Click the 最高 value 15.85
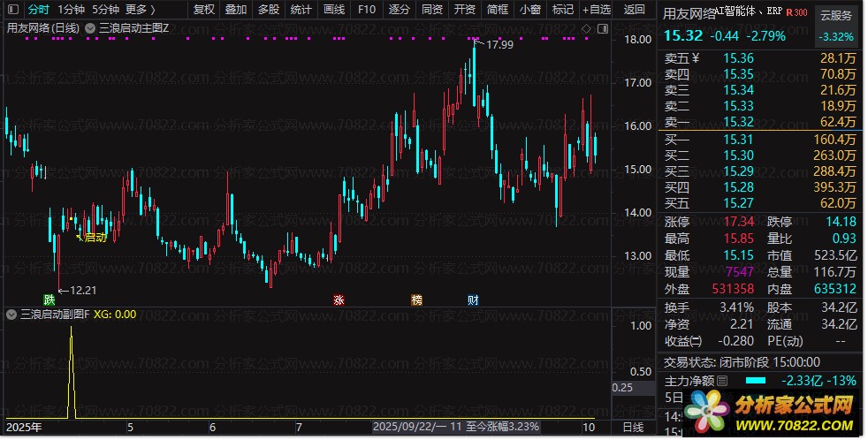This screenshot has width=868, height=440. (x=738, y=239)
